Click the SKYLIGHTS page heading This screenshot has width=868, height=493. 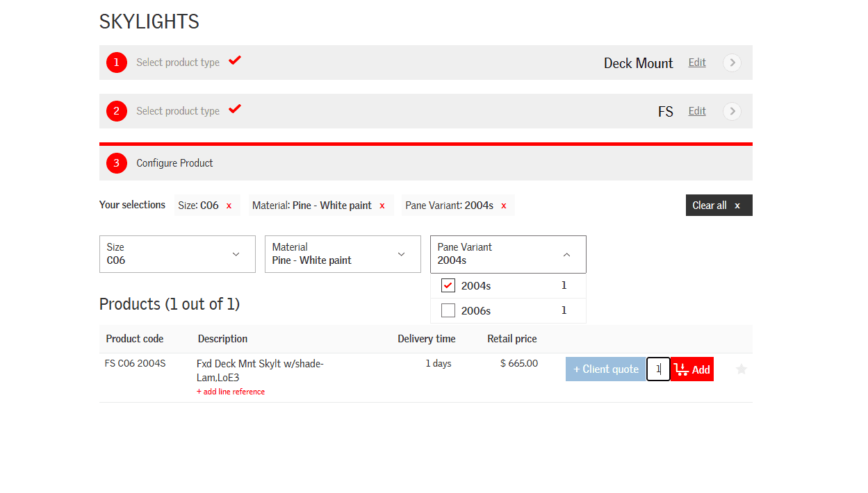(149, 22)
